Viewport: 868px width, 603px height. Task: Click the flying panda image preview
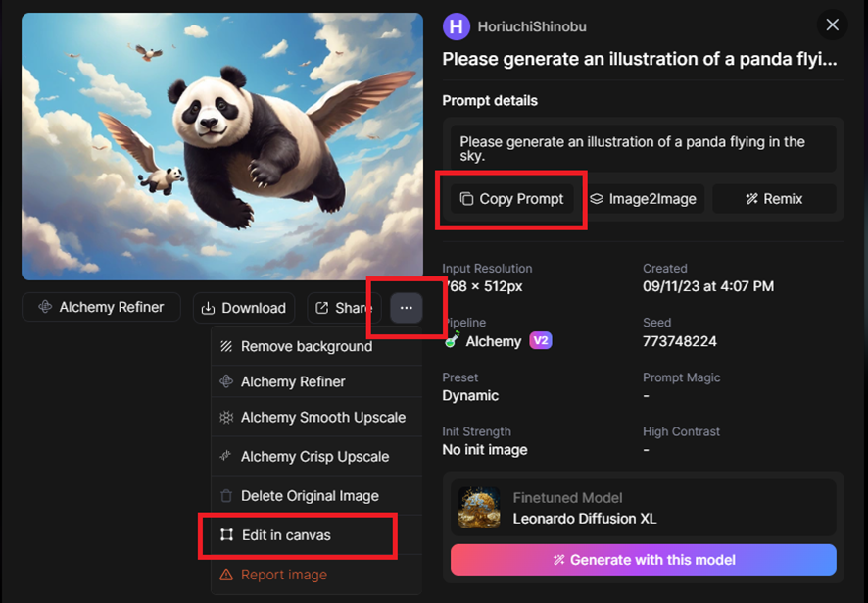(x=222, y=146)
